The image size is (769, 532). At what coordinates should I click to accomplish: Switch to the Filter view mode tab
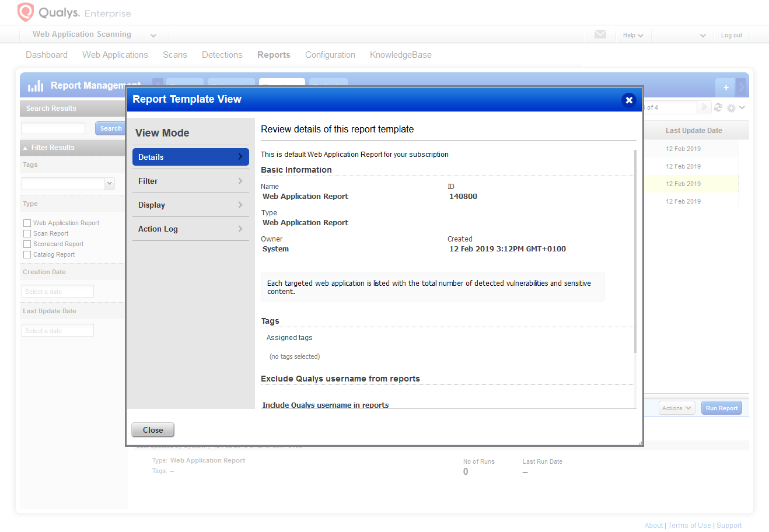[191, 181]
